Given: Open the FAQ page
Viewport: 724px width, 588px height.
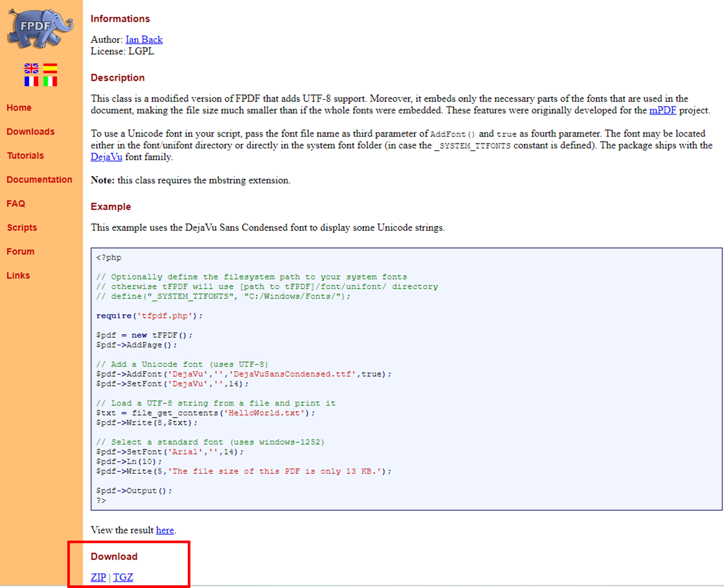Looking at the screenshot, I should tap(16, 203).
